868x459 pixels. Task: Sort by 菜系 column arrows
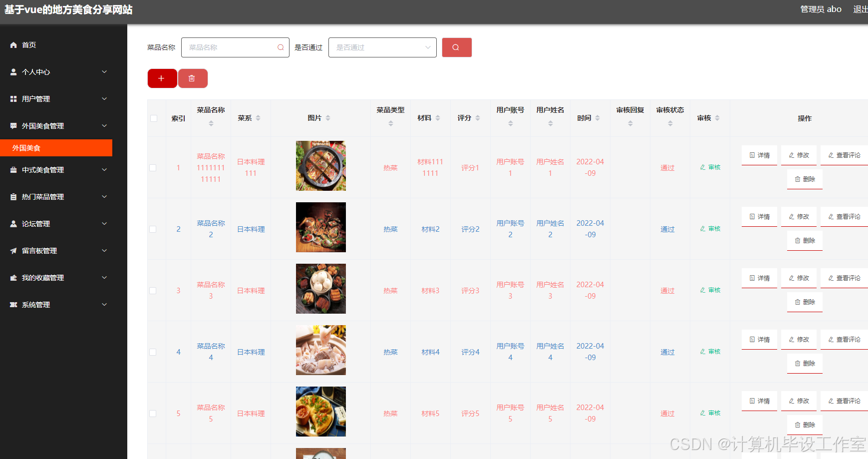point(258,118)
